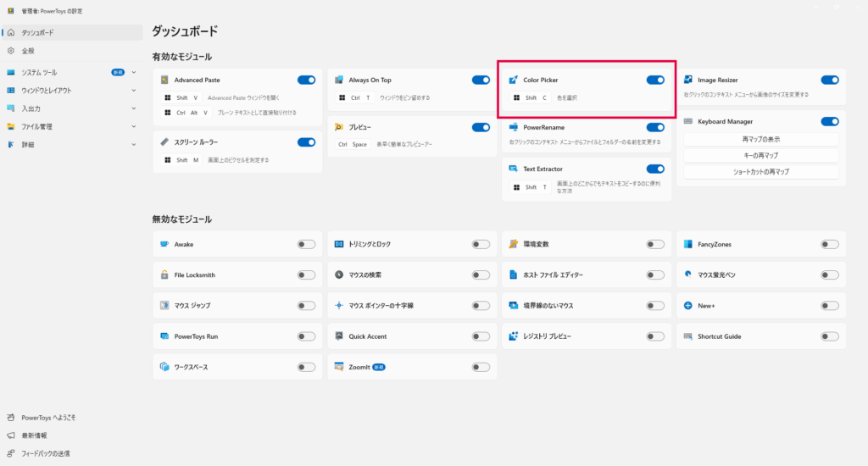Screen dimensions: 868x466
Task: Disable the PowerRename toggle
Action: pos(655,127)
